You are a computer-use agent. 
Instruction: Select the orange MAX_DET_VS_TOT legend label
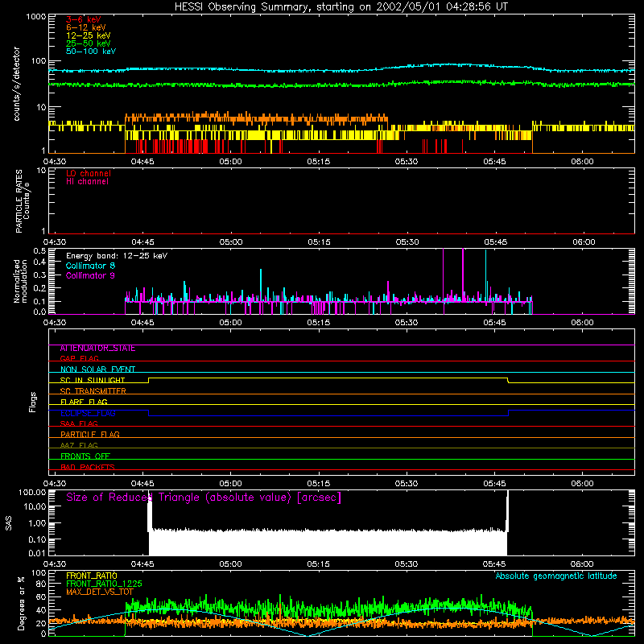(100, 592)
